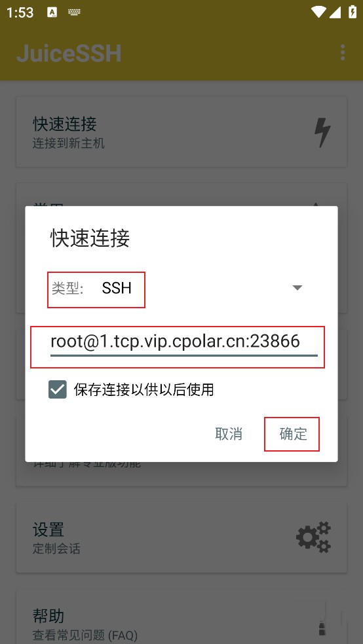Image resolution: width=363 pixels, height=644 pixels.
Task: Toggle the 保存连接以供以后使用 checkbox
Action: point(58,389)
